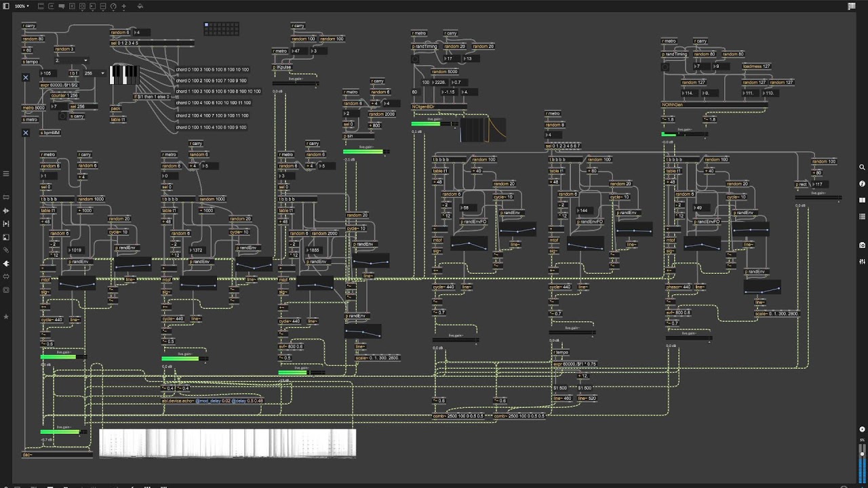Viewport: 868px width, 488px height.
Task: Adjust the master live.gain~ slider above dac~
Action: pyautogui.click(x=64, y=431)
